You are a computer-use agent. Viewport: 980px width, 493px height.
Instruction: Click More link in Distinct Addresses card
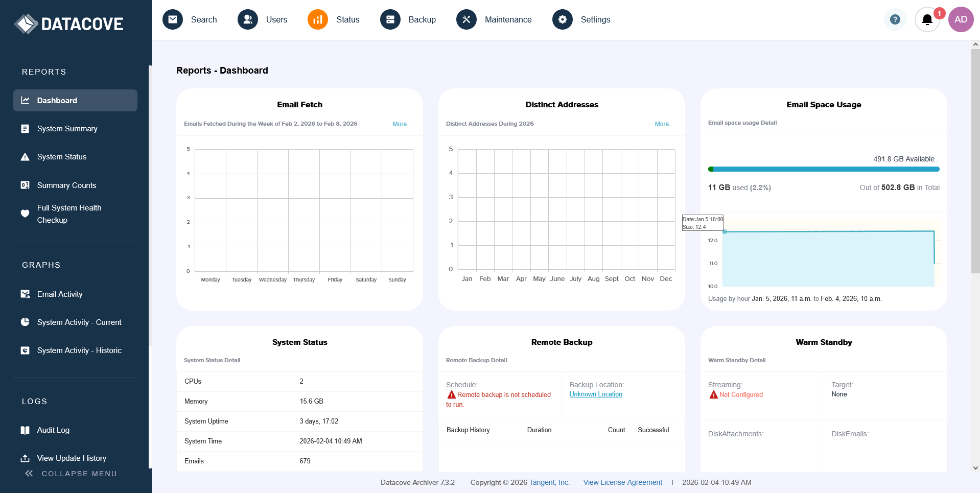664,124
